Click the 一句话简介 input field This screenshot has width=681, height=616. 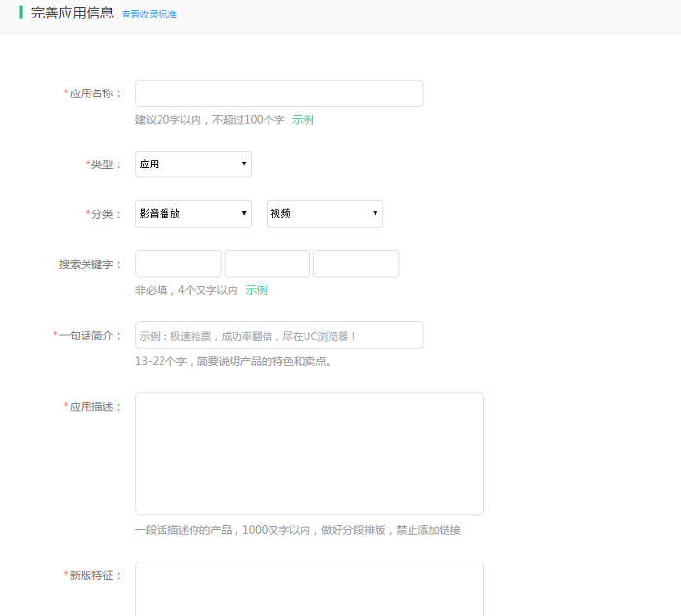279,336
